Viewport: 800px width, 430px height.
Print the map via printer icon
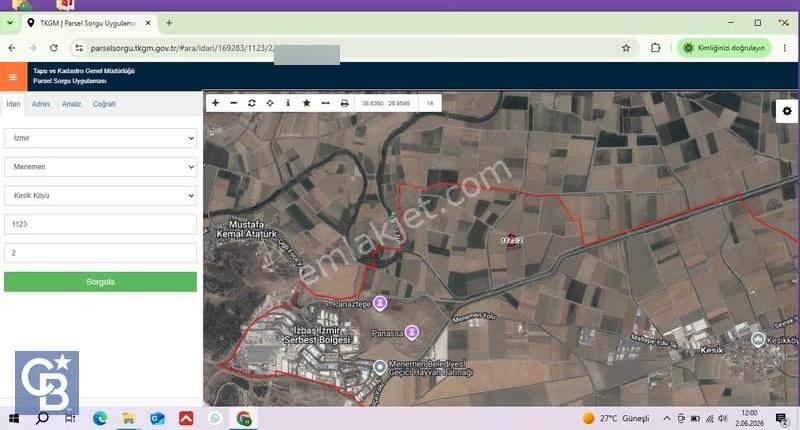pos(344,103)
